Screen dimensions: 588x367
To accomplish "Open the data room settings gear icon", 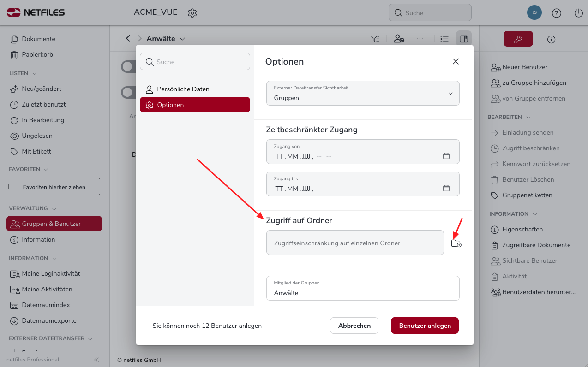I will click(192, 13).
